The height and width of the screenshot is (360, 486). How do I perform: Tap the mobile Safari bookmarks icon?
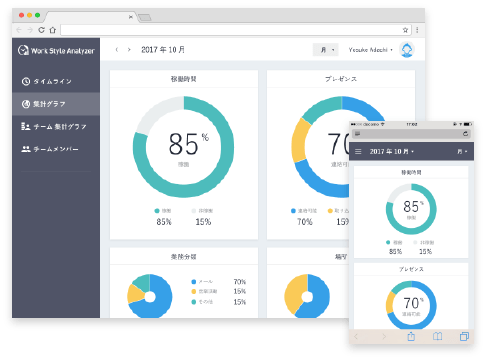(438, 336)
